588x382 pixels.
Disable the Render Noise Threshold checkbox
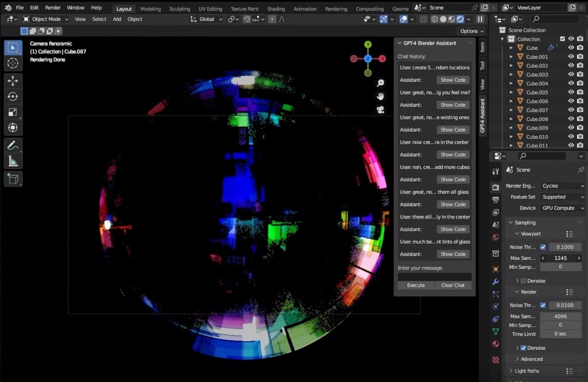[x=542, y=305]
